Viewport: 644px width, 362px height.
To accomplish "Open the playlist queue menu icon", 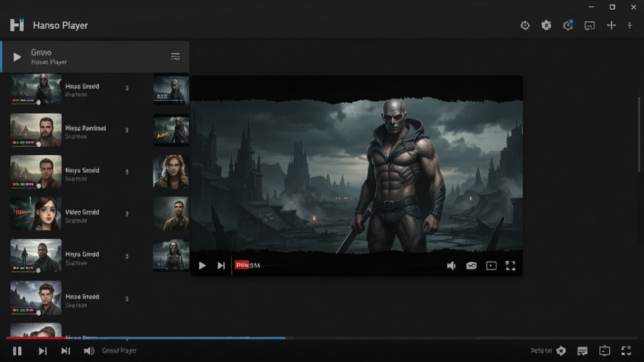I will [175, 56].
